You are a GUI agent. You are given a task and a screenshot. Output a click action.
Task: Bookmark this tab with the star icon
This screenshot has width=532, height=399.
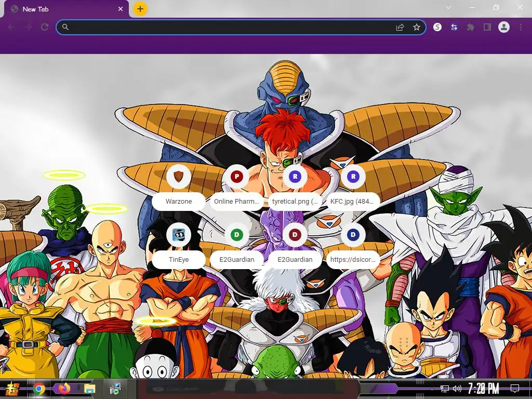tap(417, 27)
